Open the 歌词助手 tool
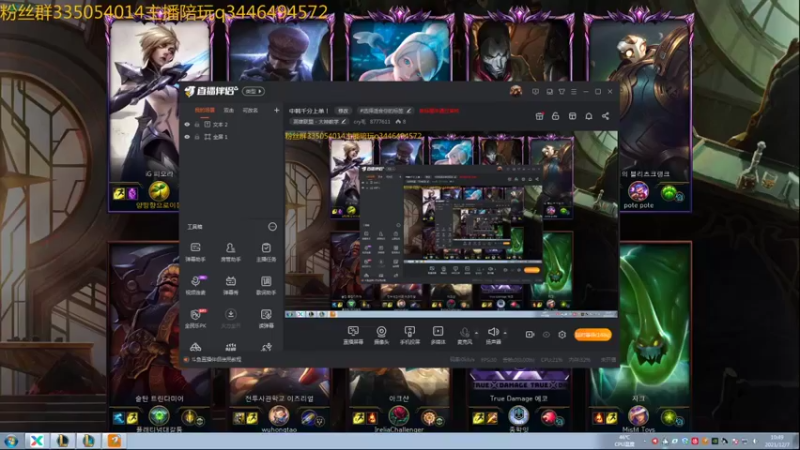This screenshot has width=800, height=450. point(266,285)
